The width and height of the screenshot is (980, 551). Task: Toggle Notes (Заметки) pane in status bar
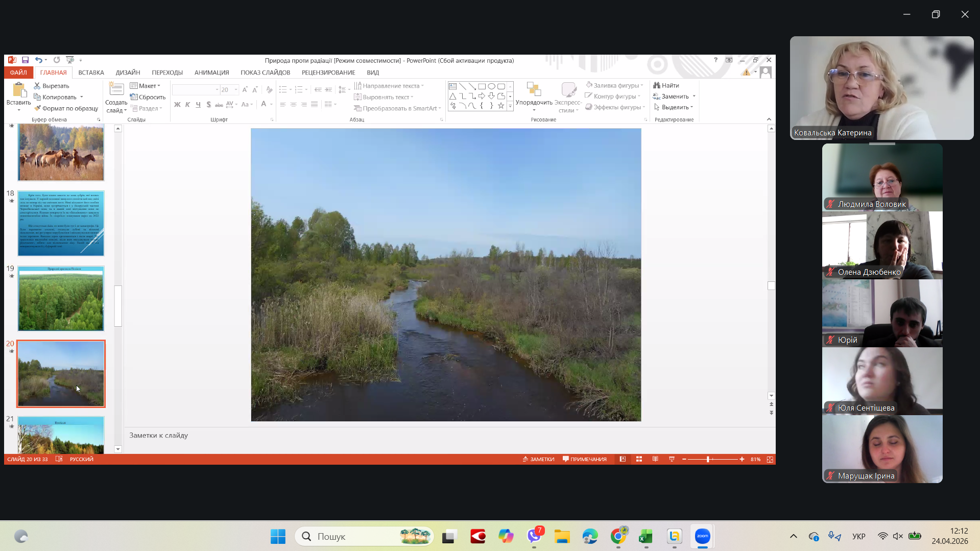(x=538, y=459)
